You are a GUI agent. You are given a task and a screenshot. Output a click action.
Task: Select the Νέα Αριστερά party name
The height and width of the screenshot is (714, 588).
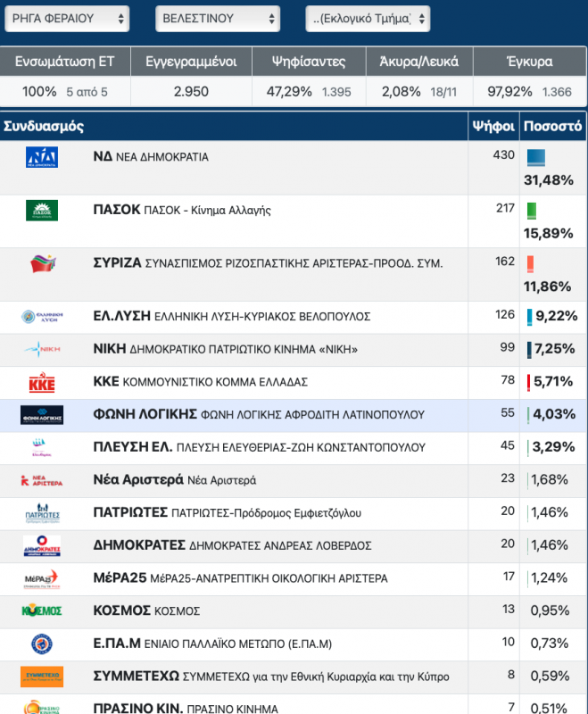[x=174, y=480]
